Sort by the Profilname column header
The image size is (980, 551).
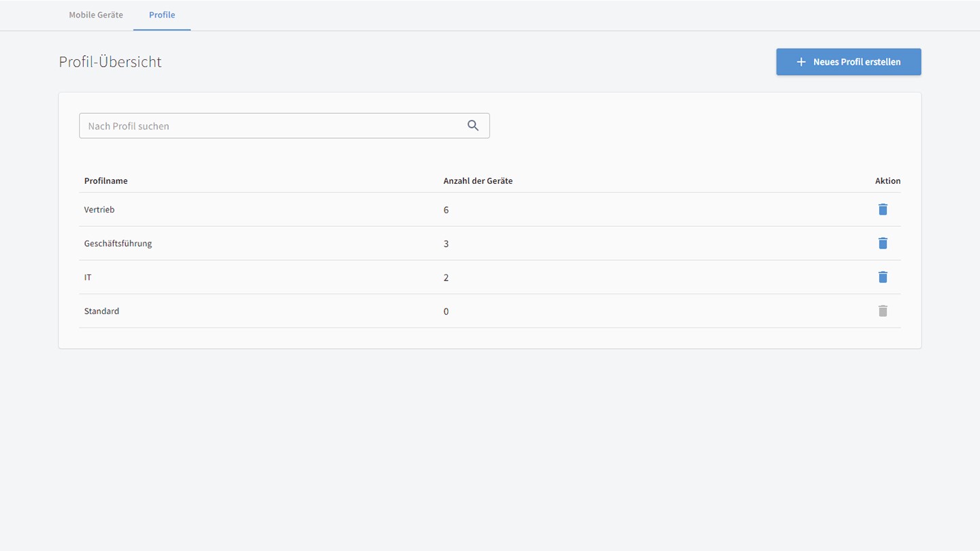[x=105, y=181]
